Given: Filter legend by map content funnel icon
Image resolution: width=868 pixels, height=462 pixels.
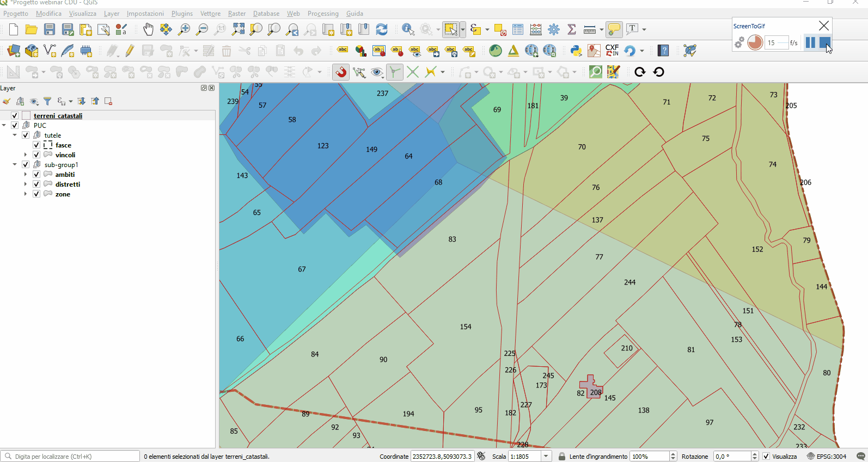Looking at the screenshot, I should tap(47, 101).
